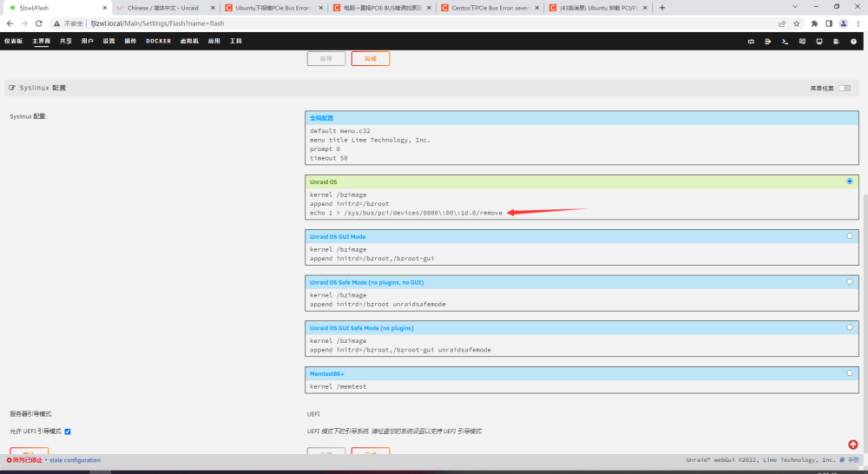Open the Chrome three-dot menu
Viewport: 868px width, 474px height.
(858, 23)
